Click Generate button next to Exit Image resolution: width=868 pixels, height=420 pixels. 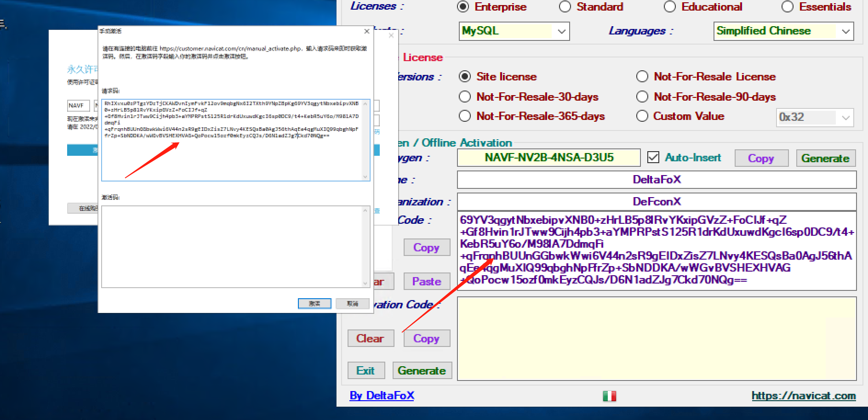click(x=422, y=370)
